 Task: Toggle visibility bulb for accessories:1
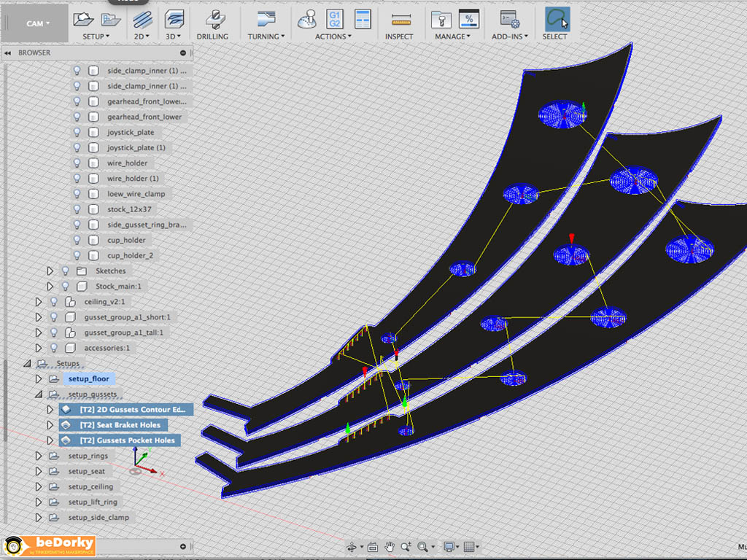click(54, 348)
